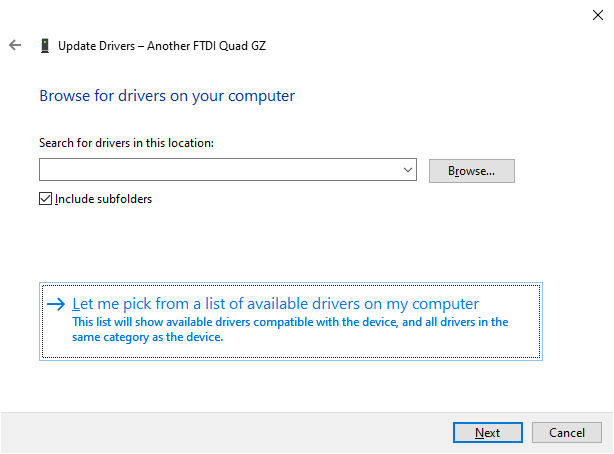Screen dimensions: 614x454
Task: Click the Include subfolders label text
Action: [x=103, y=199]
